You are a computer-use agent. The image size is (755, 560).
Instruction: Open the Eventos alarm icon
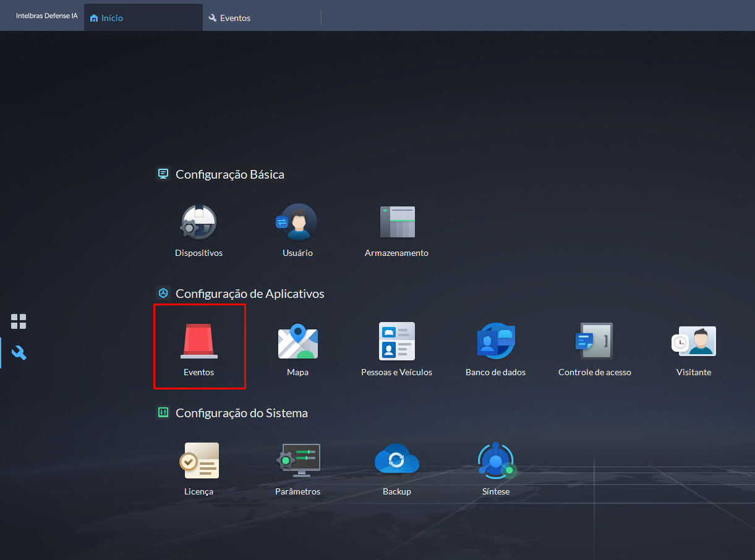pos(199,342)
